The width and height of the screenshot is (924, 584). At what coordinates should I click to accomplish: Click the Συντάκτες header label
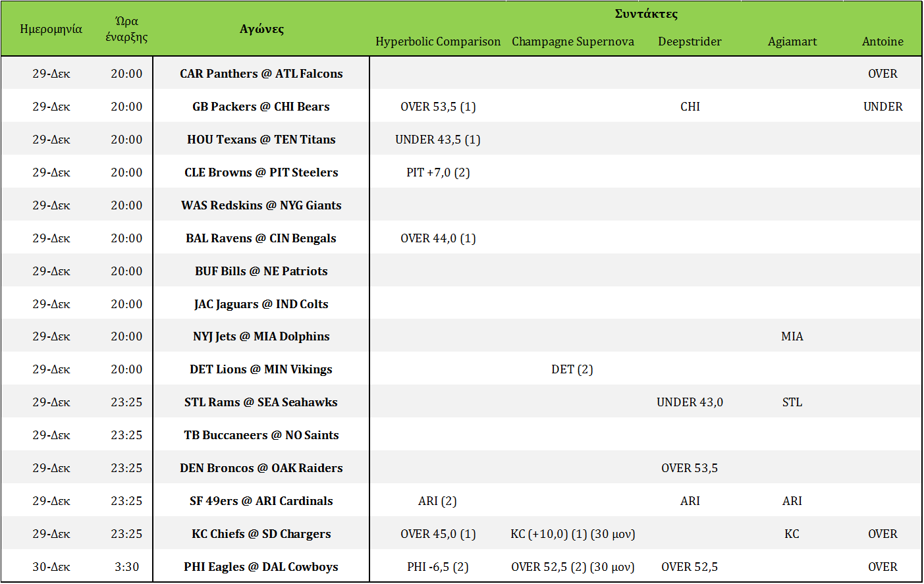pos(645,14)
